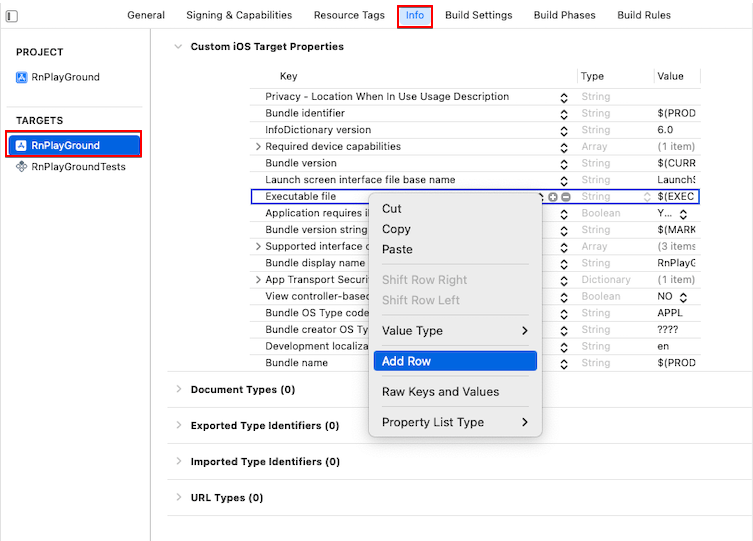Open key stepper for Bundle name row

[x=564, y=364]
